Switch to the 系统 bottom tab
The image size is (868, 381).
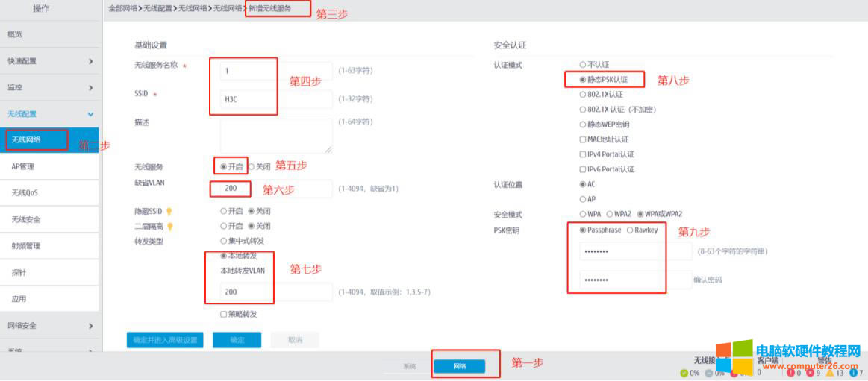409,367
